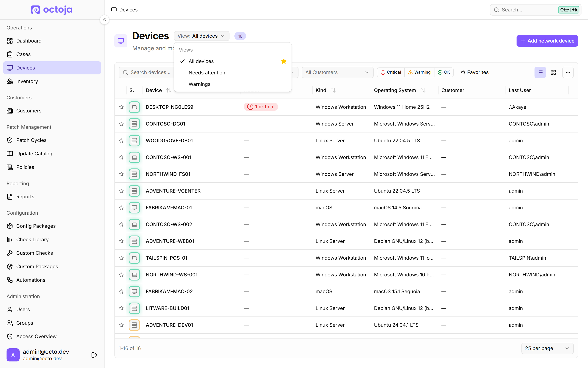The image size is (588, 368).
Task: Click the Customer column header
Action: 452,90
